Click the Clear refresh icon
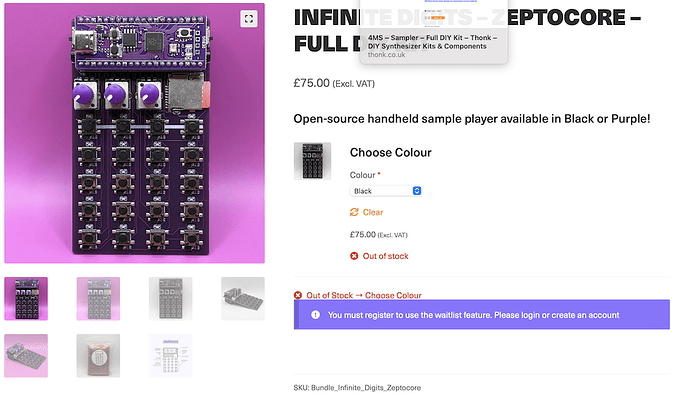This screenshot has width=690, height=395. coord(354,212)
